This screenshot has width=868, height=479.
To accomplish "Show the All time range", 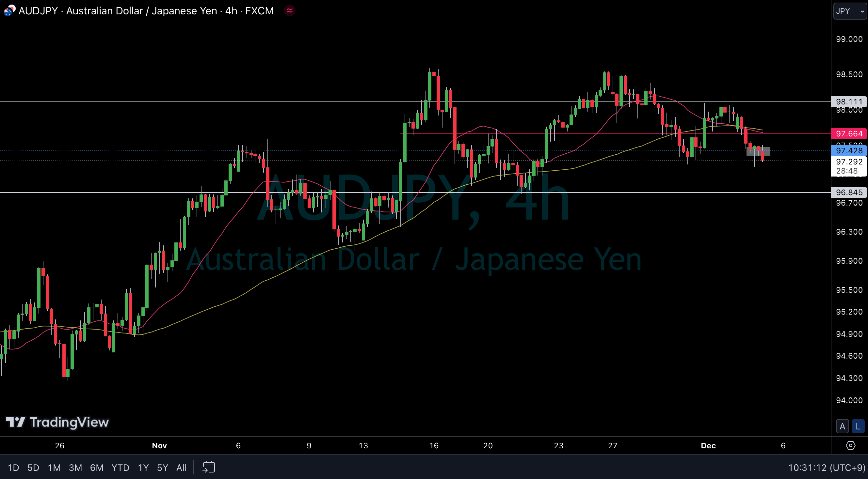I will (x=181, y=468).
